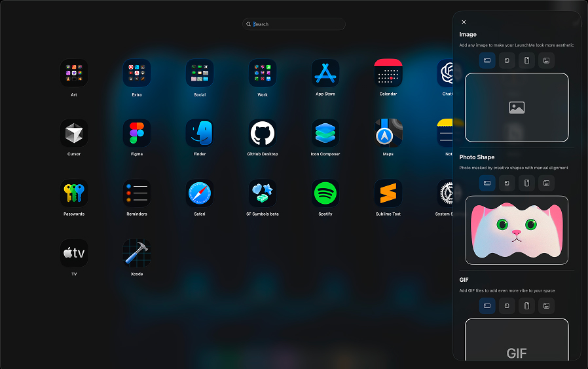Click the 'Photo Shape' section heading
The height and width of the screenshot is (369, 588).
coord(477,157)
